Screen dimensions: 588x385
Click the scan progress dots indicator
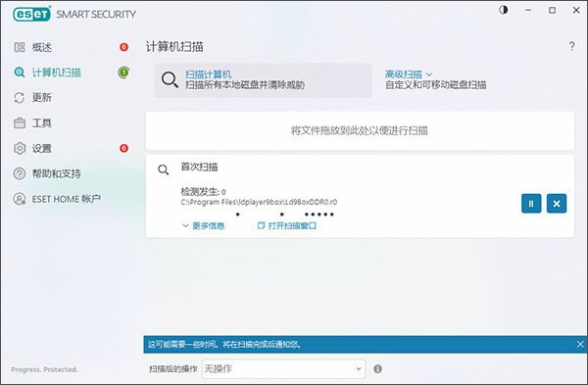point(285,215)
